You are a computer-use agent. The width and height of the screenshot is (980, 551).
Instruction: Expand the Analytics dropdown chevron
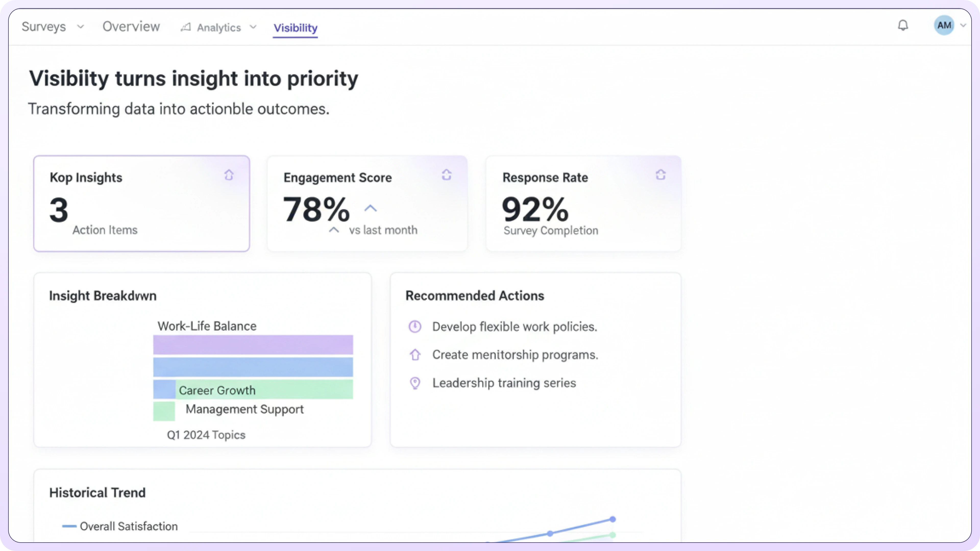coord(253,27)
